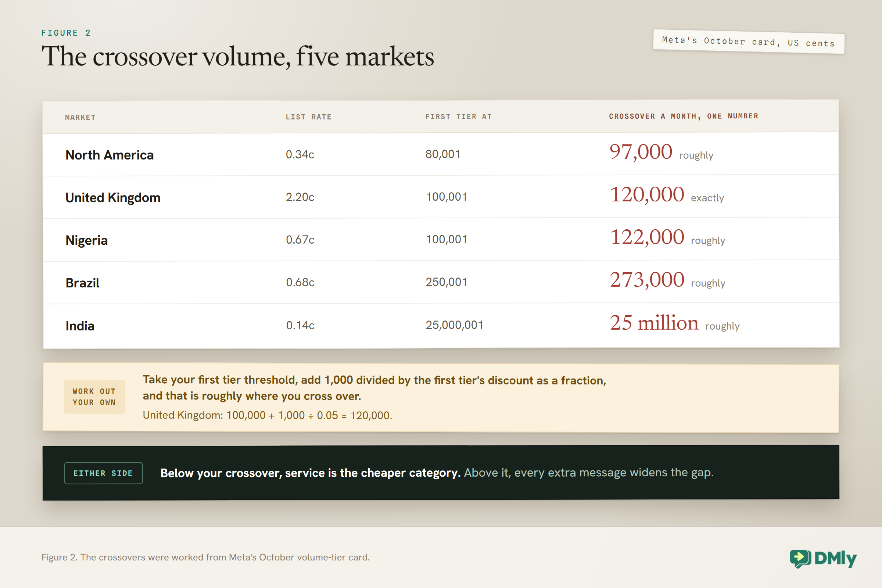This screenshot has width=882, height=588.
Task: Select the Brazil market cell
Action: click(x=82, y=283)
